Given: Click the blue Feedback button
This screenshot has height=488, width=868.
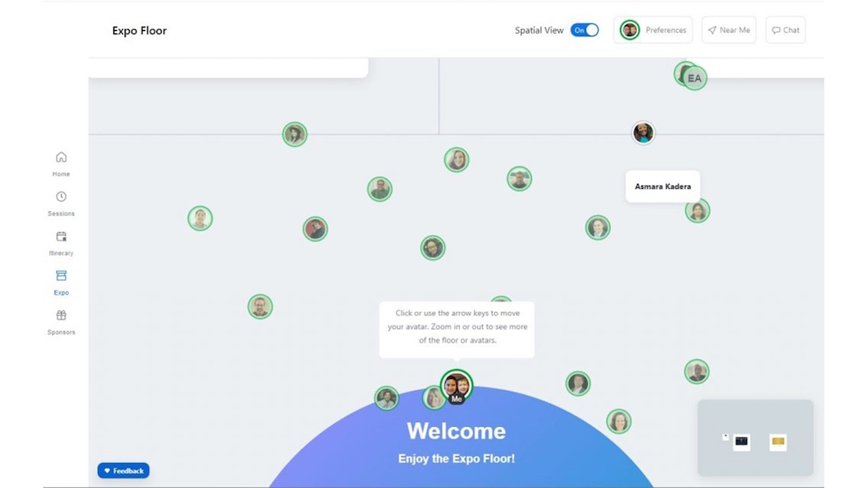Looking at the screenshot, I should 124,471.
